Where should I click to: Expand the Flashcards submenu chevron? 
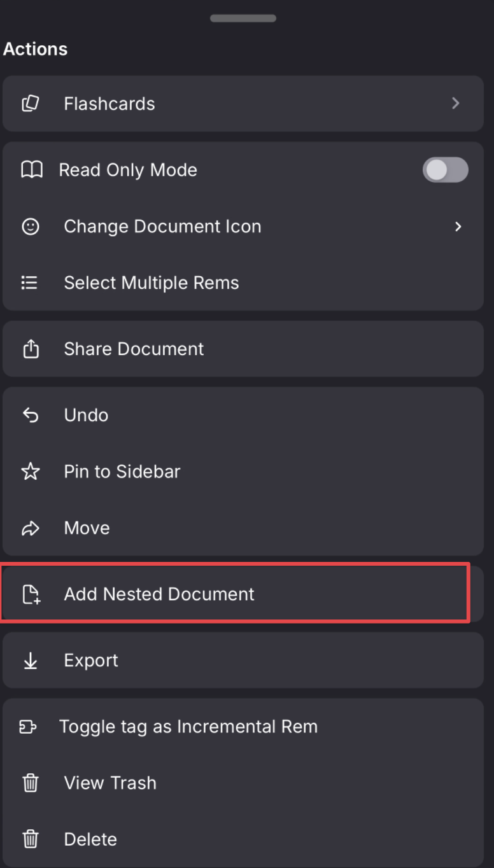tap(455, 103)
